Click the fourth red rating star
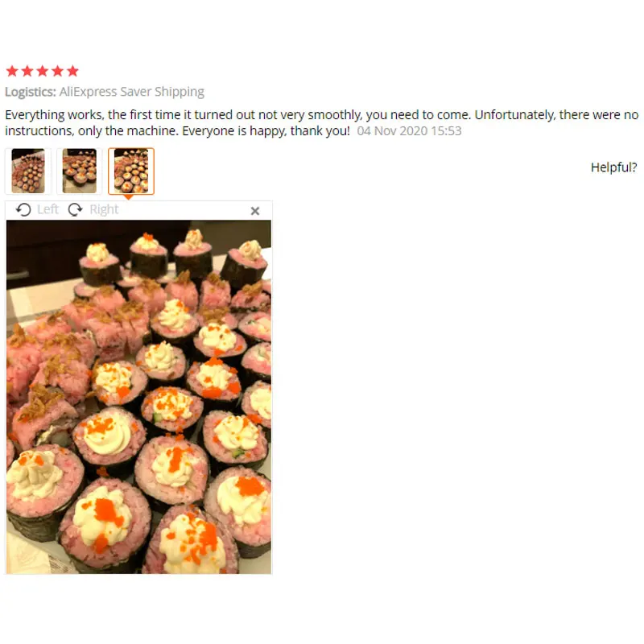This screenshot has height=644, width=644. (58, 71)
